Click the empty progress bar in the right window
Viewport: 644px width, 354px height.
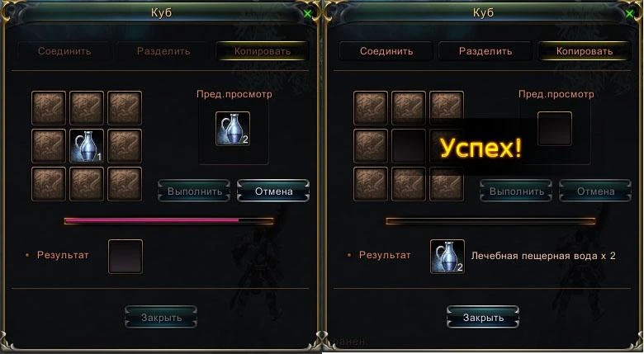point(490,221)
